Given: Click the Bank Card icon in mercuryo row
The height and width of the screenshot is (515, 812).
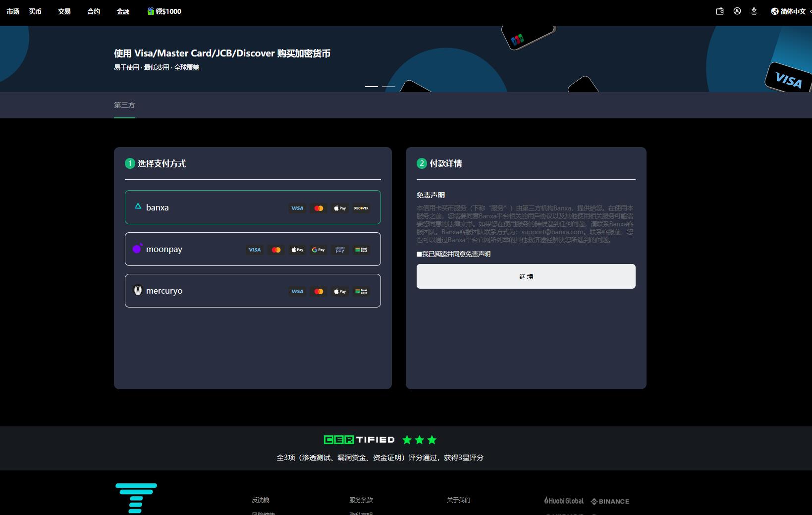Looking at the screenshot, I should [361, 291].
